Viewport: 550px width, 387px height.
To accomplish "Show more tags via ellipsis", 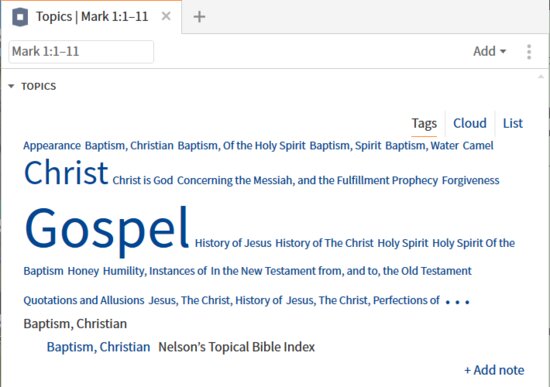I will click(457, 301).
